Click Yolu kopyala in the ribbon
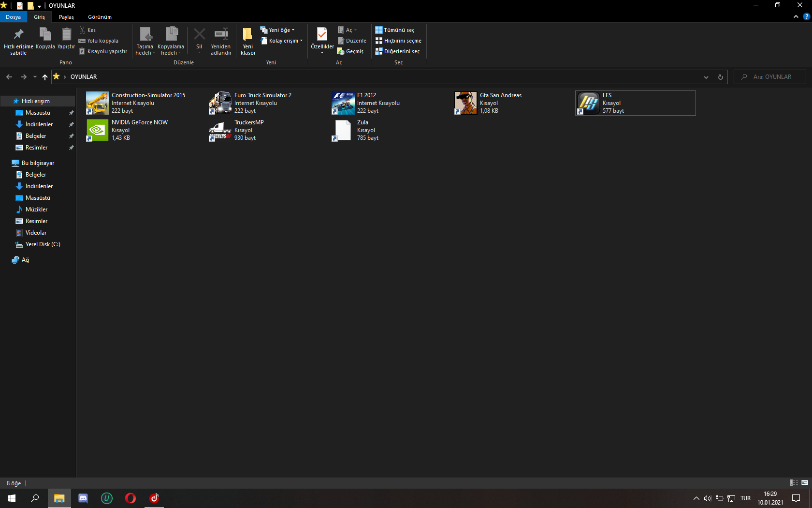 [99, 41]
